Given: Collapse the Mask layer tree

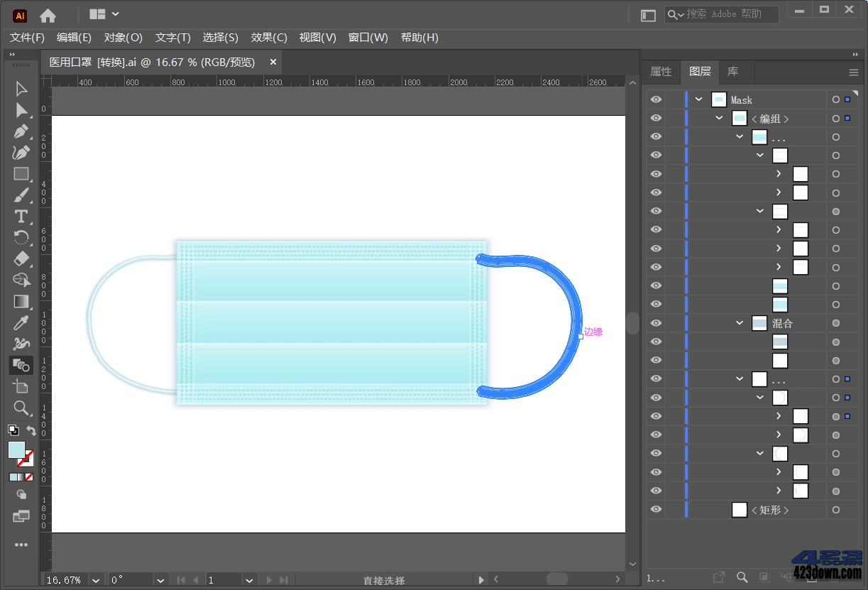Looking at the screenshot, I should coord(700,99).
